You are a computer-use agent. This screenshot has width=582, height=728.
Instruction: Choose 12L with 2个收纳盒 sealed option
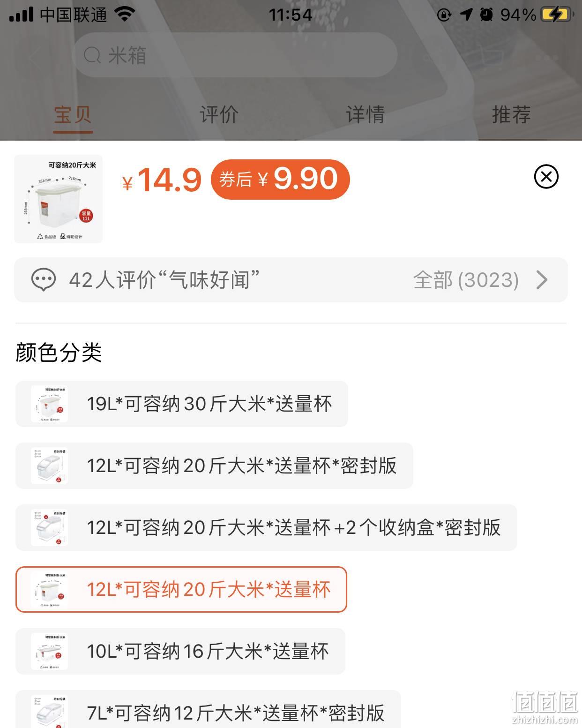coord(266,527)
